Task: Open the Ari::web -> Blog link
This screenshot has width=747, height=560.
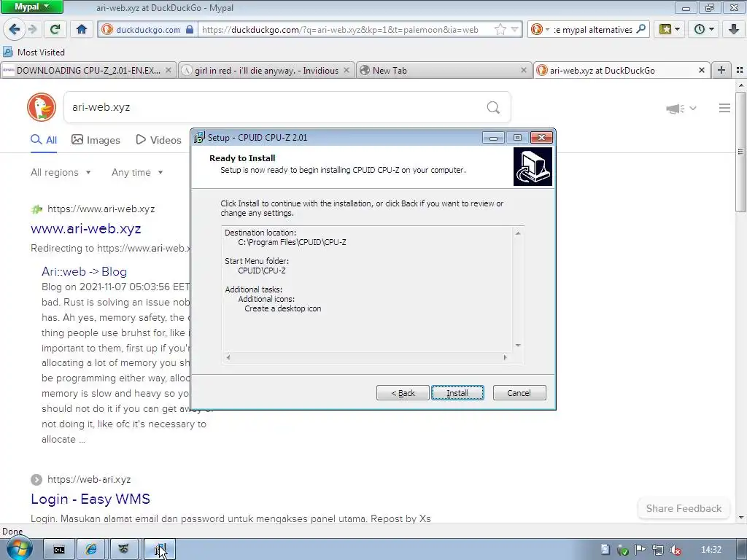Action: 84,271
